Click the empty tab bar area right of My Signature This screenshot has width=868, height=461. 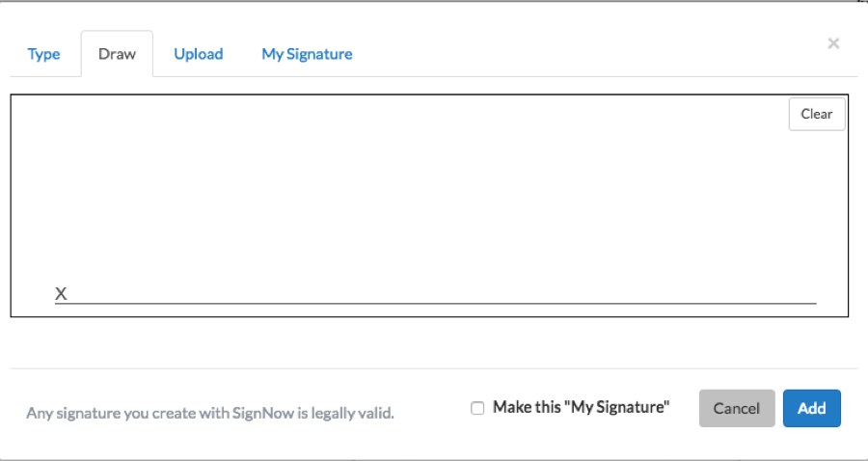(x=579, y=54)
